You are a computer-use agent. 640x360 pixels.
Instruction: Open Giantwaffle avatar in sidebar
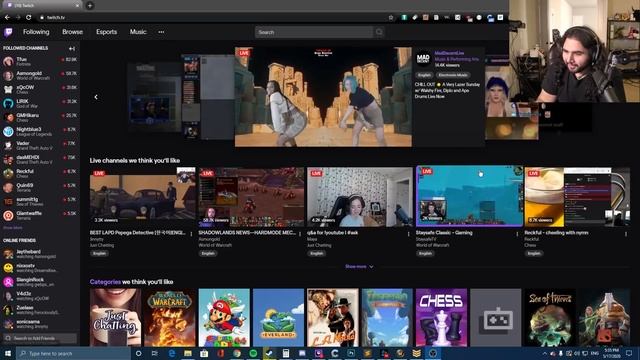(x=8, y=215)
